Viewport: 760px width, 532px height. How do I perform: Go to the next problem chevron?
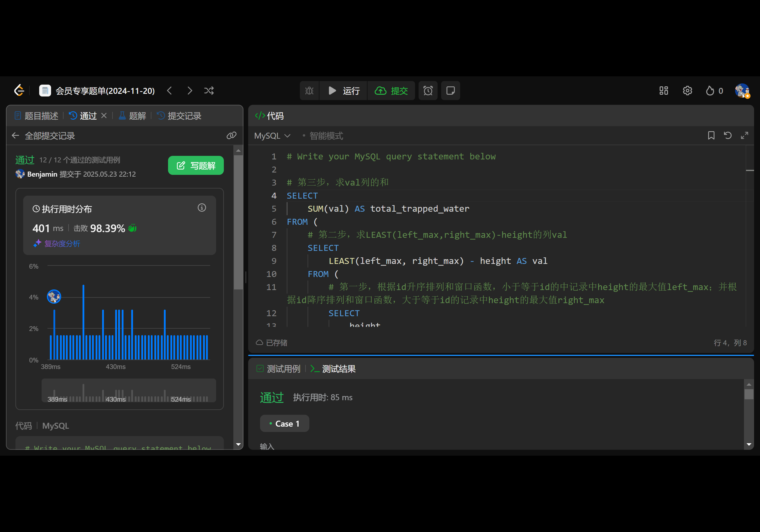pyautogui.click(x=189, y=90)
